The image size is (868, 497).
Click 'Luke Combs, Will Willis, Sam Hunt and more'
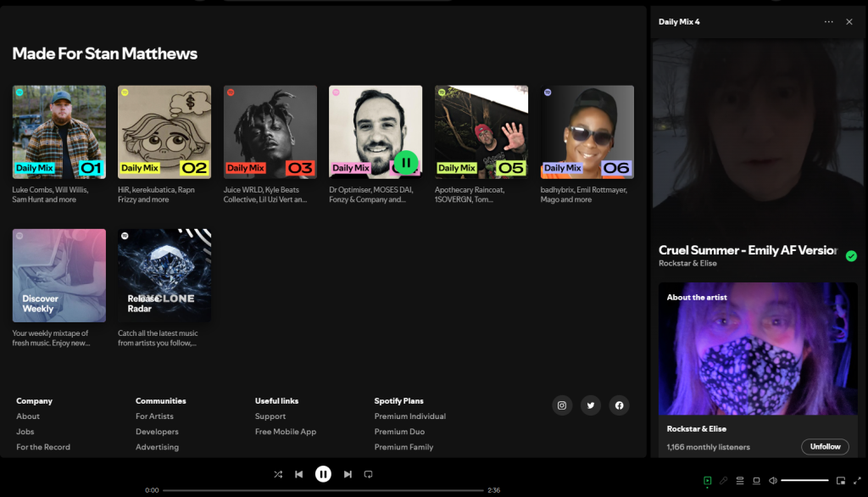click(x=50, y=194)
